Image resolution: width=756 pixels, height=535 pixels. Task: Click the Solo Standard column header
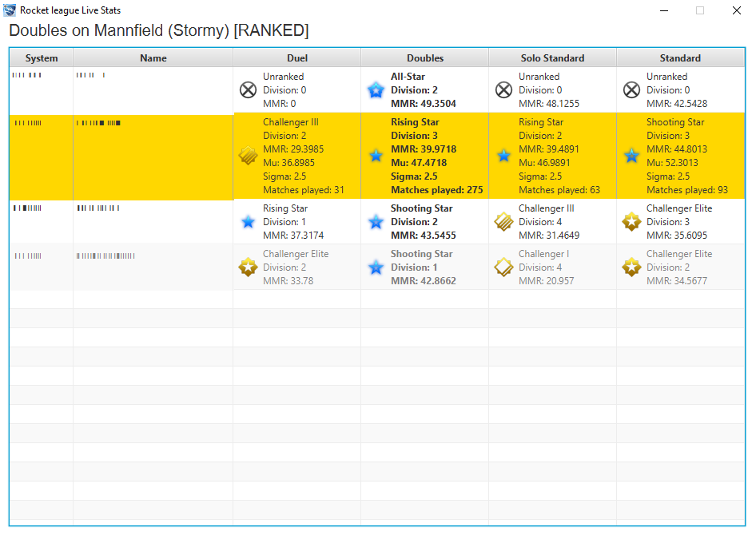click(552, 58)
